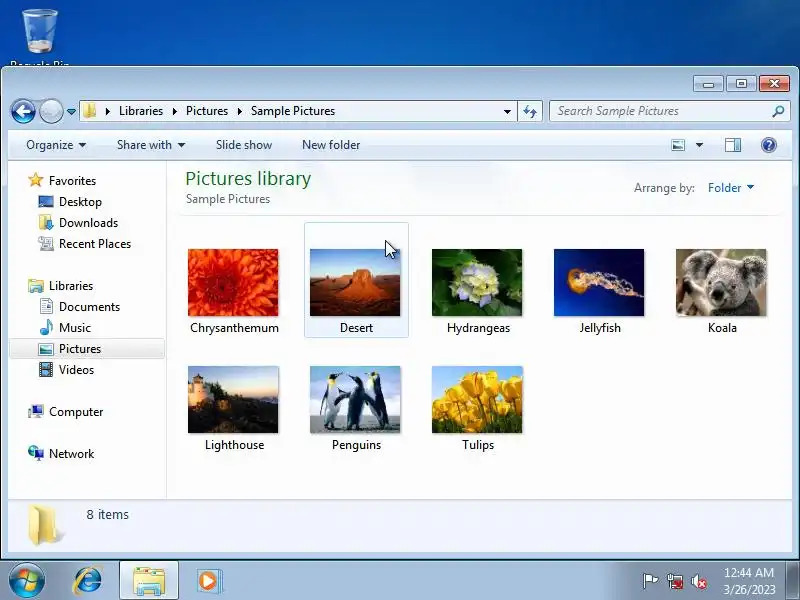Select the Chrysanthemum thumbnail
The image size is (800, 600).
[233, 283]
